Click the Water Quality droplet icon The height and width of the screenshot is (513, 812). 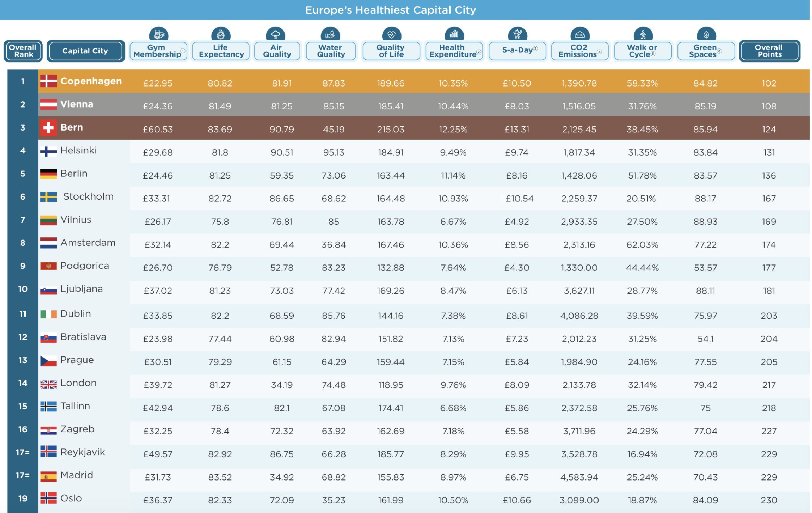tap(330, 35)
